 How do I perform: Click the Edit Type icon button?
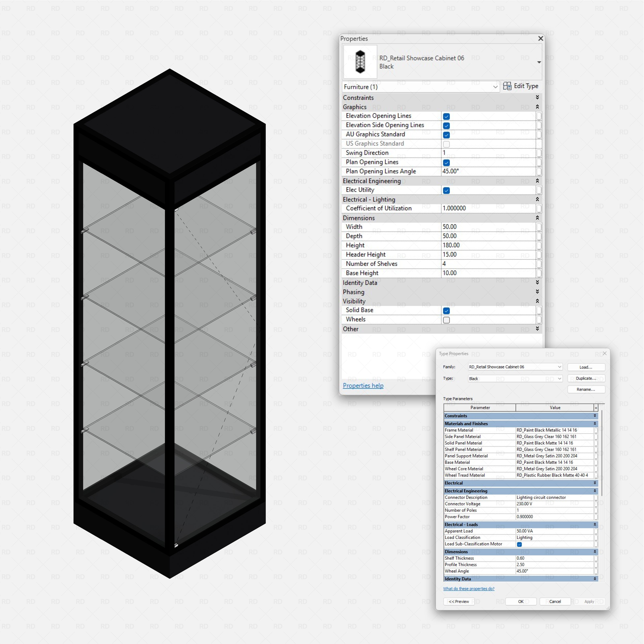point(520,86)
